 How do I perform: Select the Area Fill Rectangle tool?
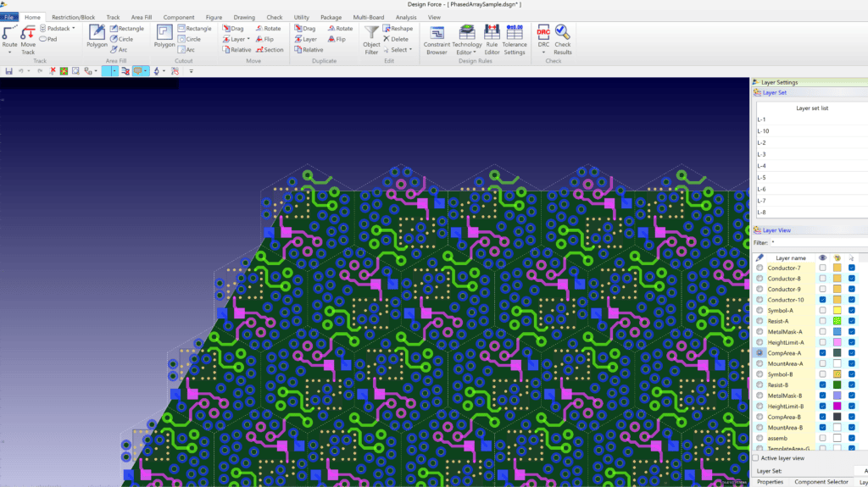click(x=127, y=28)
